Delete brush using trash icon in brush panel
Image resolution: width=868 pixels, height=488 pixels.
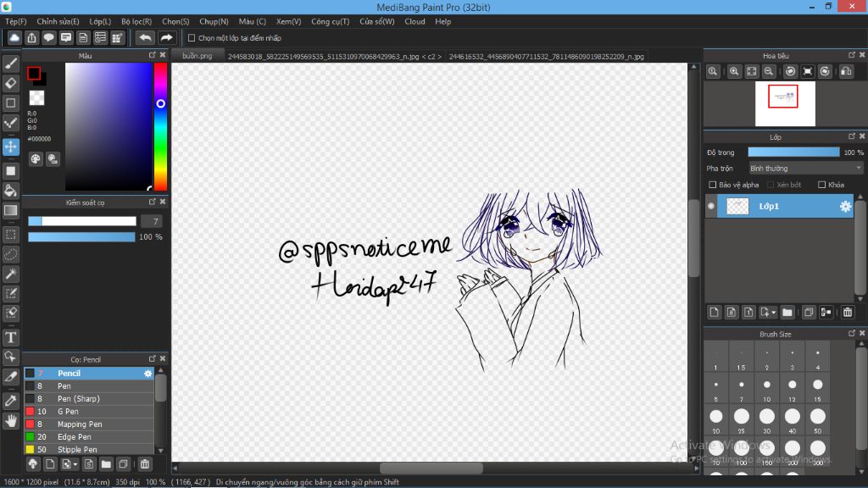(144, 464)
